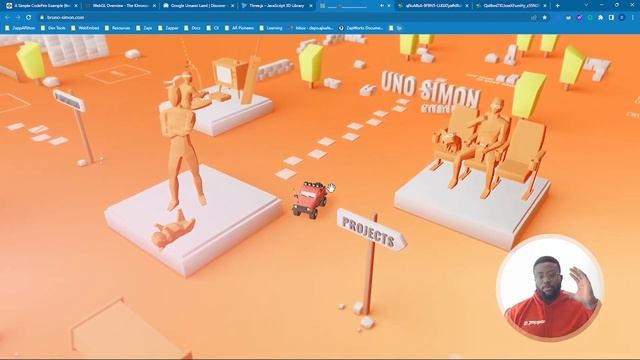640x360 pixels.
Task: Open the WebEmbed bookmark folder
Action: point(85,28)
